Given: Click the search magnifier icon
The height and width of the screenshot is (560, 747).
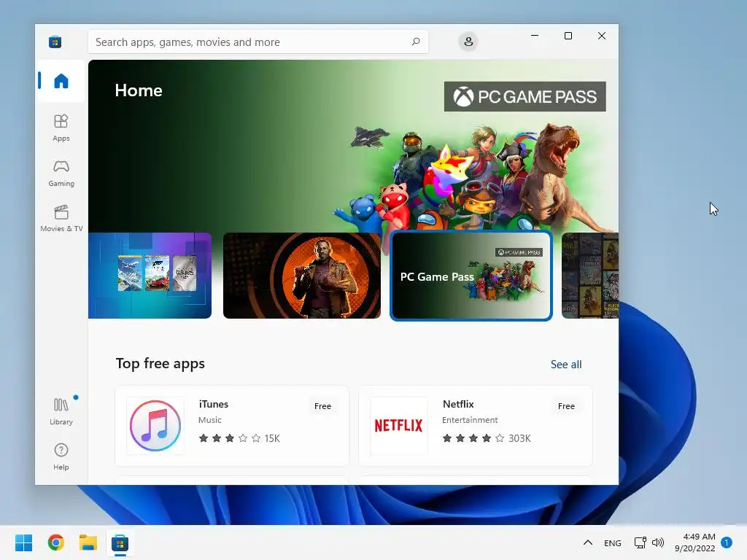Looking at the screenshot, I should point(415,42).
